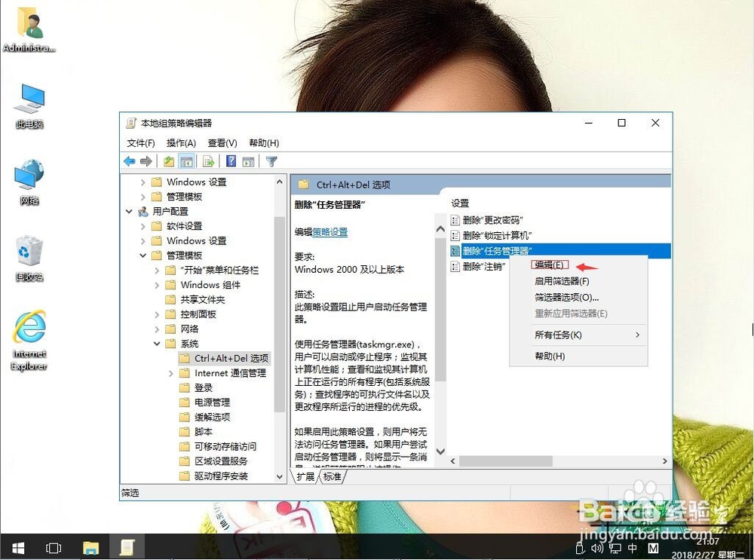Open the Windows Start button

pos(18,547)
